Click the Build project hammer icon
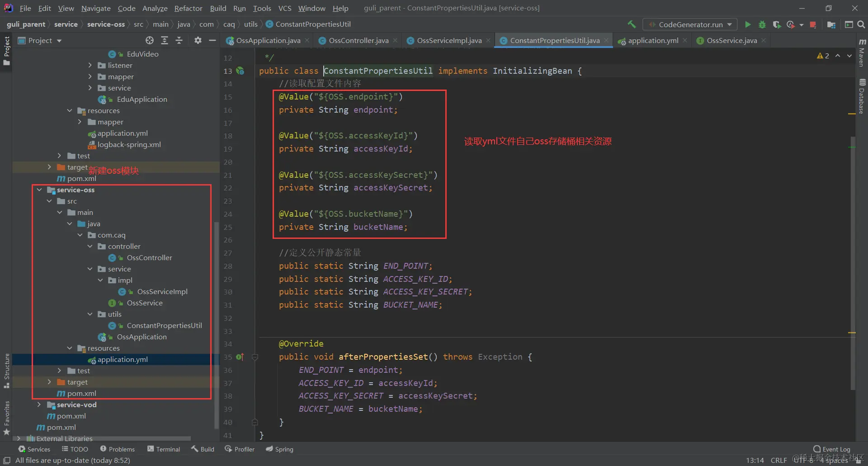Screen dimensions: 868x466 tap(632, 24)
